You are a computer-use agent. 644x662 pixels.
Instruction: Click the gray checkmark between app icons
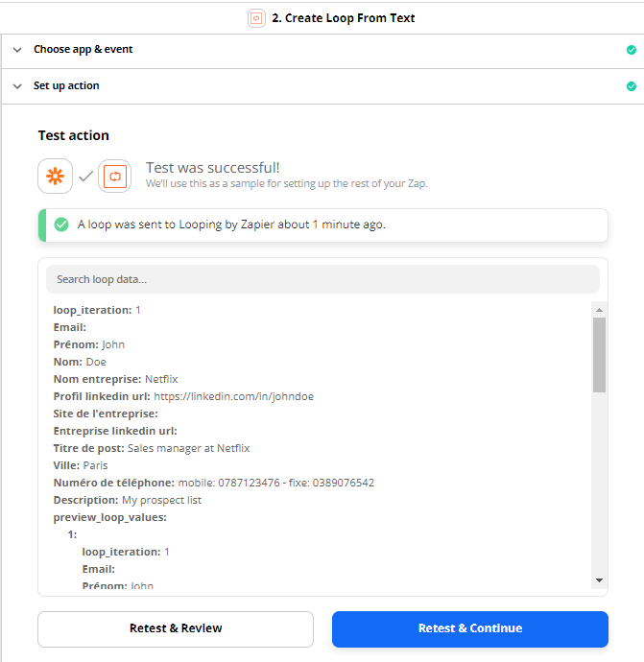click(x=85, y=177)
